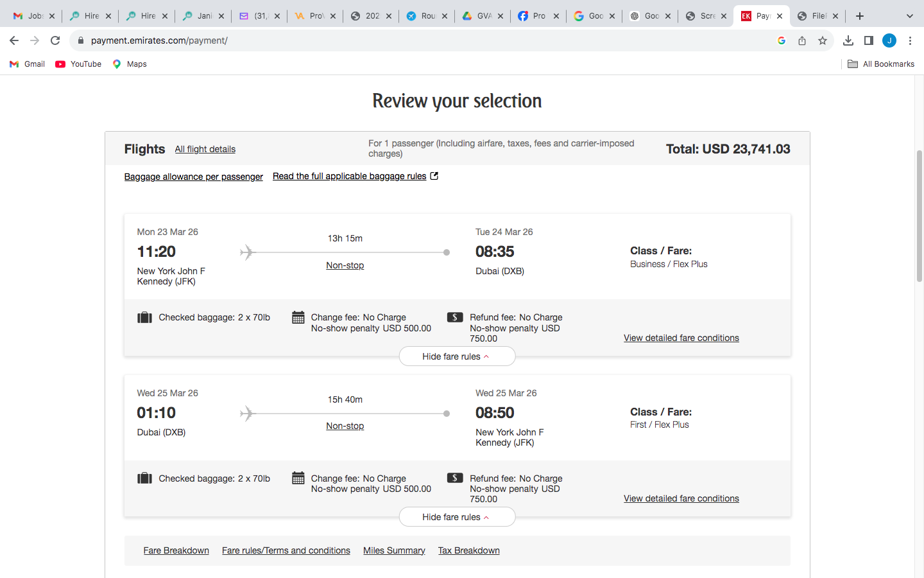
Task: Open Fare rules/Terms and conditions
Action: pos(286,550)
